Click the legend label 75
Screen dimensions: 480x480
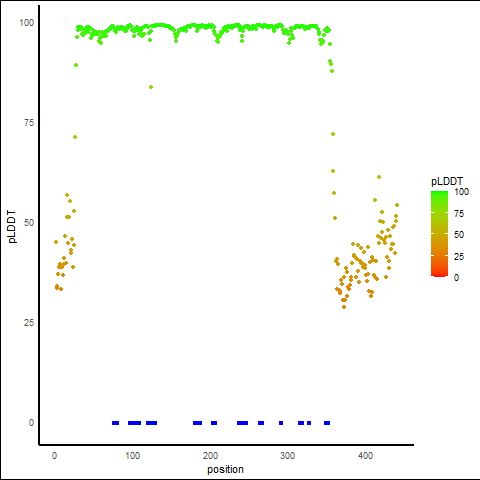click(x=459, y=214)
